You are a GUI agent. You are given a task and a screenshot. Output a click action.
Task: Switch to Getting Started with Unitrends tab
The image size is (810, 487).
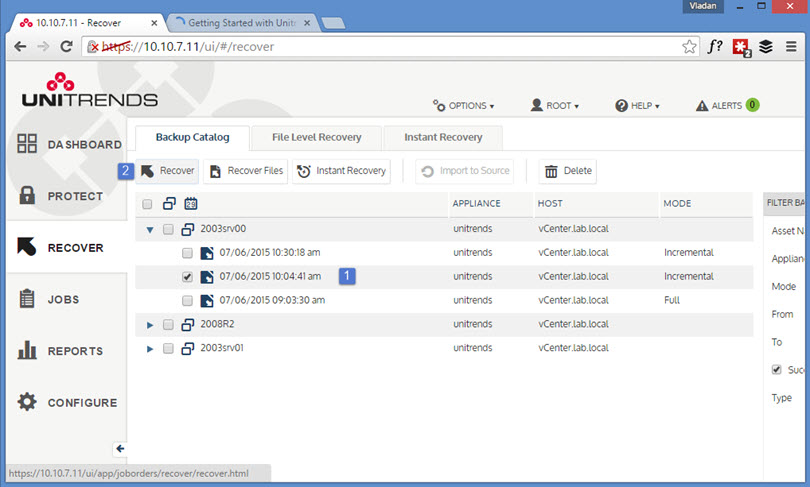pos(242,23)
